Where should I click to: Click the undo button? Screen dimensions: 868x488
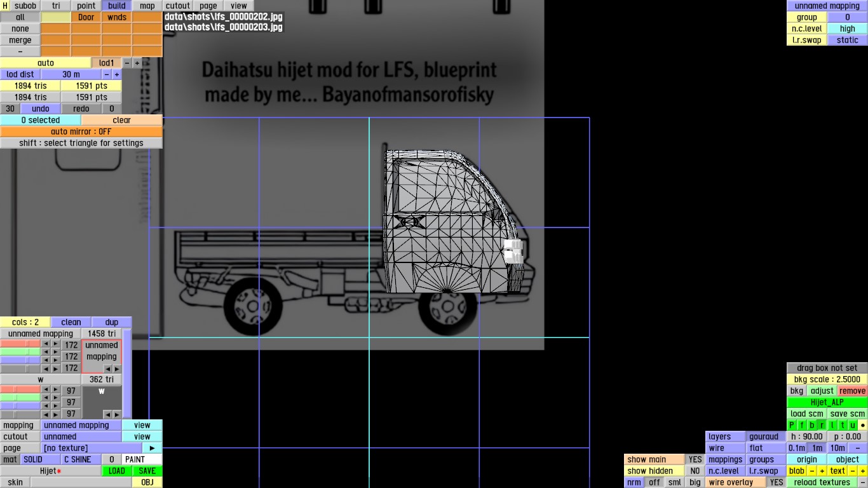tap(41, 109)
